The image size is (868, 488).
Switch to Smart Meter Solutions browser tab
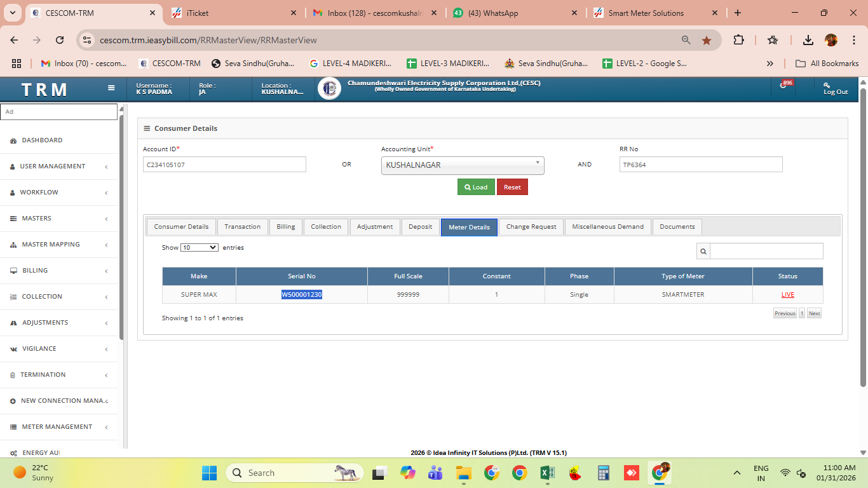point(655,13)
